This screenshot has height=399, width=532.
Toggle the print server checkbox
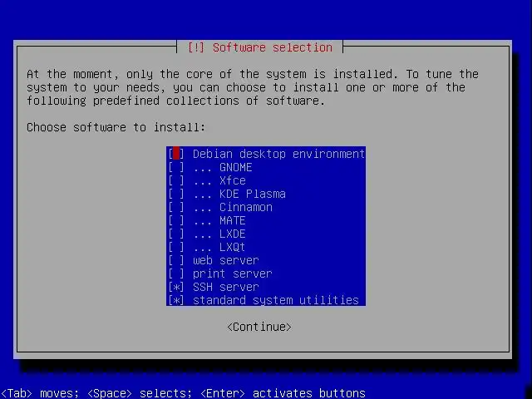[176, 273]
